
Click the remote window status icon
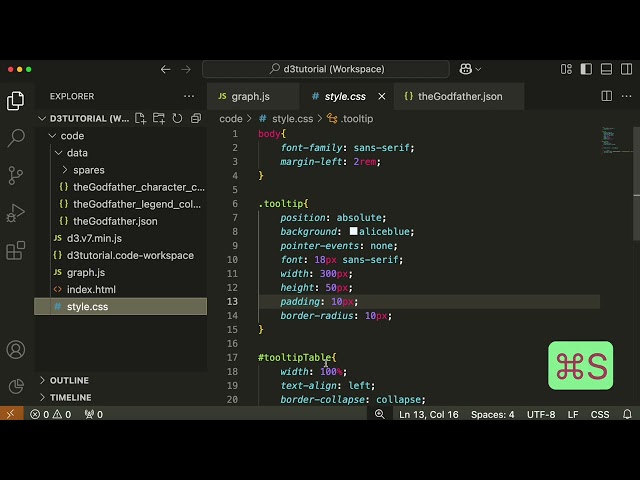point(11,414)
